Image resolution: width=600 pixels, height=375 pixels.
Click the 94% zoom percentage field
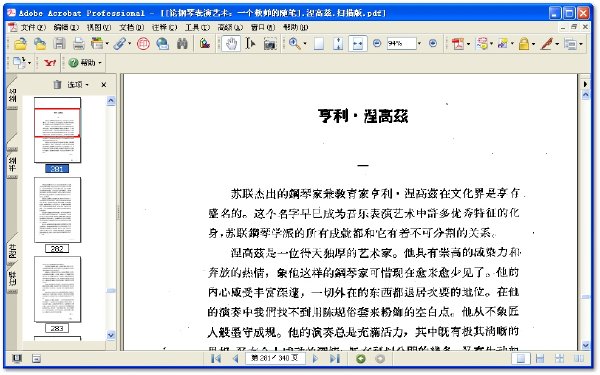tap(401, 44)
